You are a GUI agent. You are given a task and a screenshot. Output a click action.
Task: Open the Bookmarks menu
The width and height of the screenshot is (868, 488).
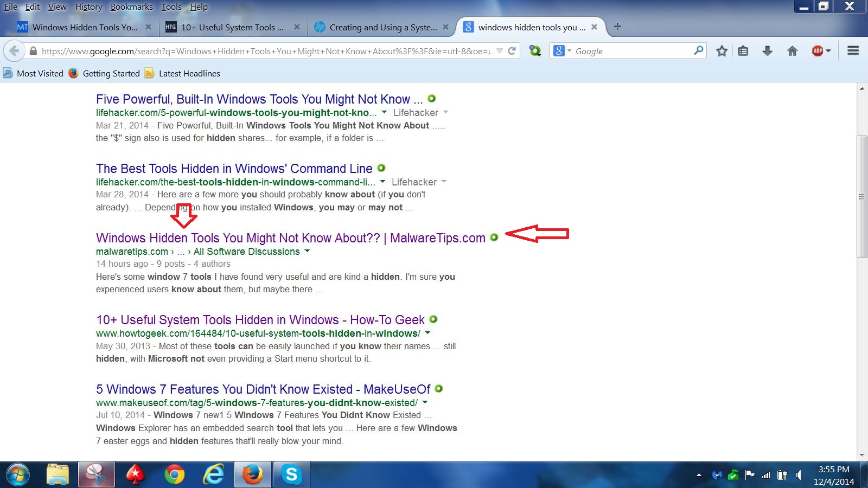pyautogui.click(x=132, y=7)
